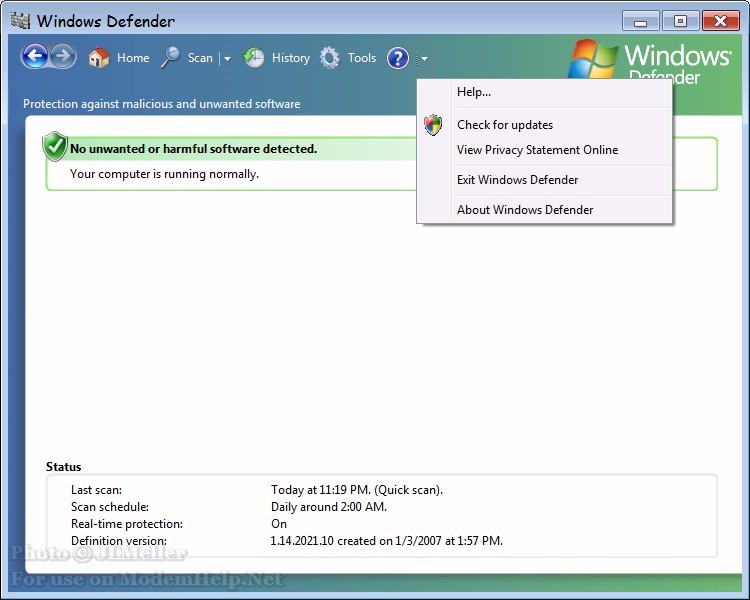Choose Exit Windows Defender
Viewport: 750px width, 600px height.
pos(544,180)
